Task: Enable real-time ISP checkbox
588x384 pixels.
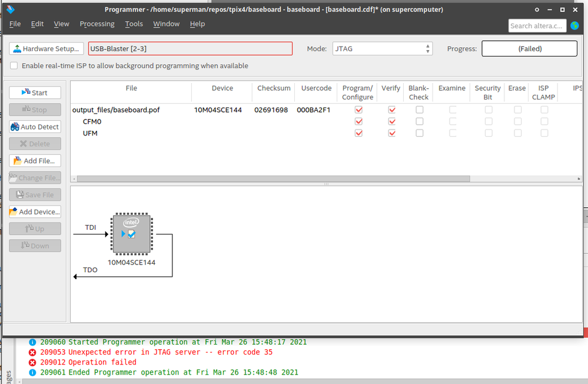Action: [14, 66]
